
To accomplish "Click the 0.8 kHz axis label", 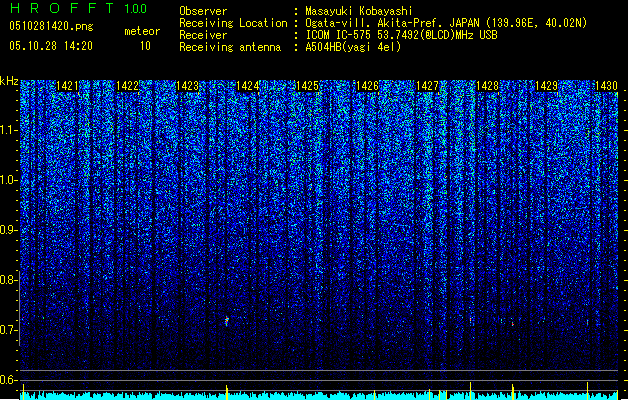I will click(9, 280).
